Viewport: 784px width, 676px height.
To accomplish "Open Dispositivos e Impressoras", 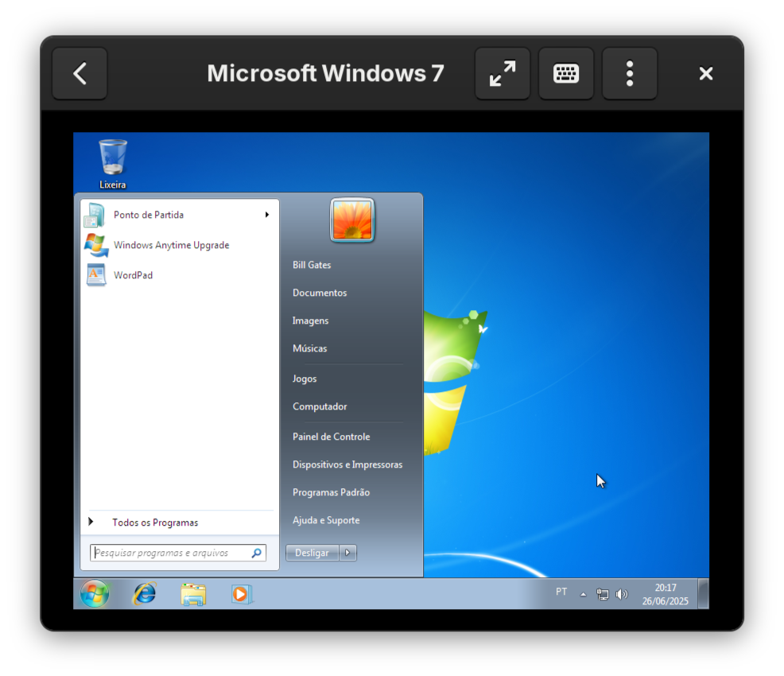I will click(x=347, y=464).
